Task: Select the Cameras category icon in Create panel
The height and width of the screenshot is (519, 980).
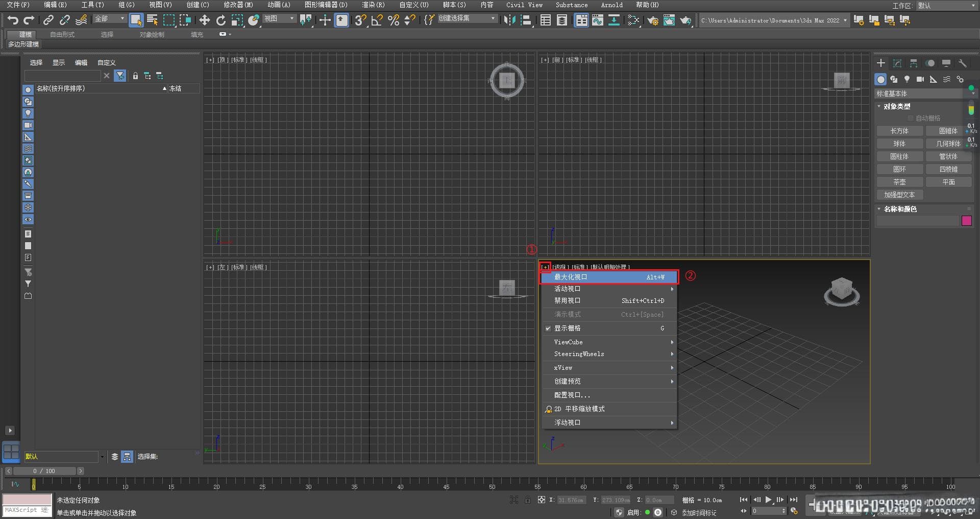Action: tap(920, 79)
